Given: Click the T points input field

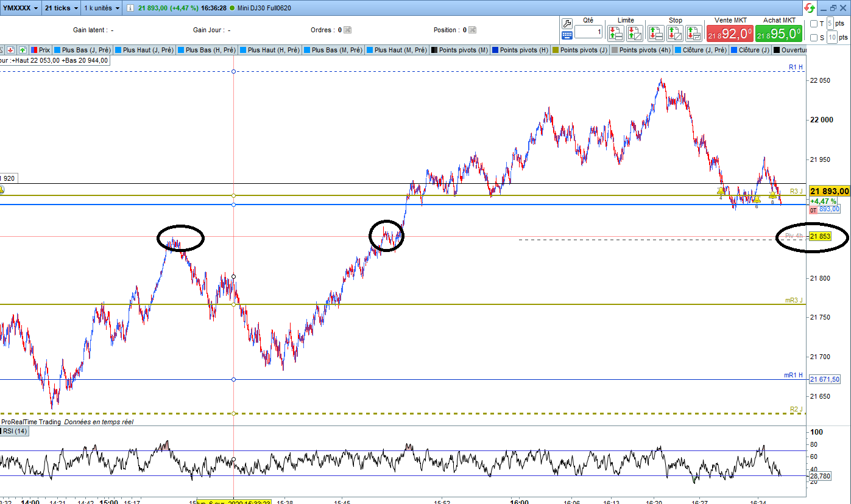Looking at the screenshot, I should pos(831,24).
